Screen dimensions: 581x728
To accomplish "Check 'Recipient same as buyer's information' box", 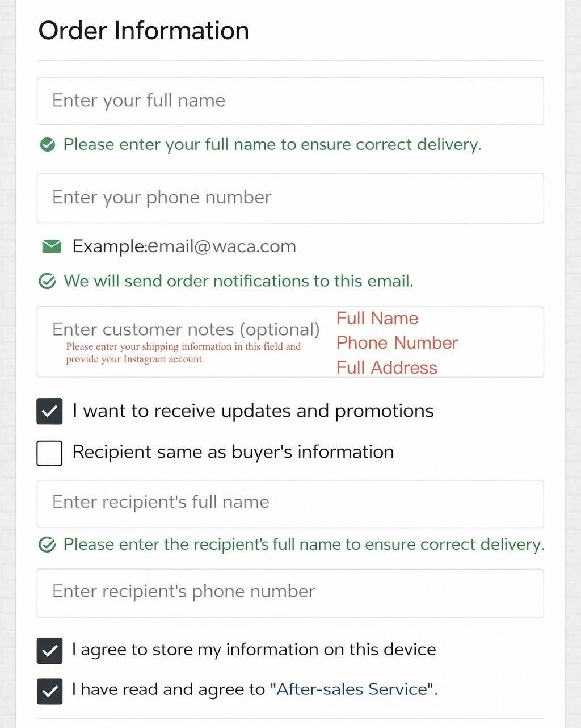I will (49, 453).
